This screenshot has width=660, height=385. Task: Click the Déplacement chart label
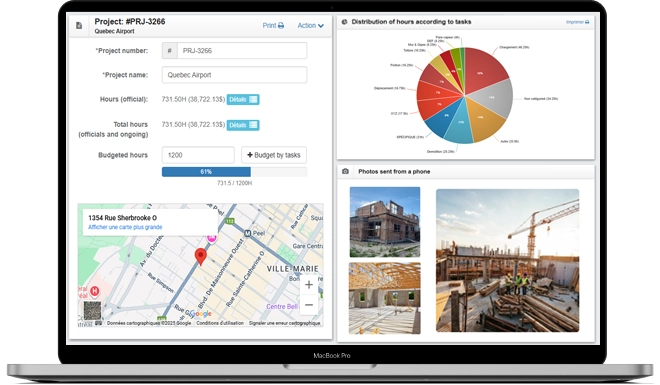coord(389,88)
